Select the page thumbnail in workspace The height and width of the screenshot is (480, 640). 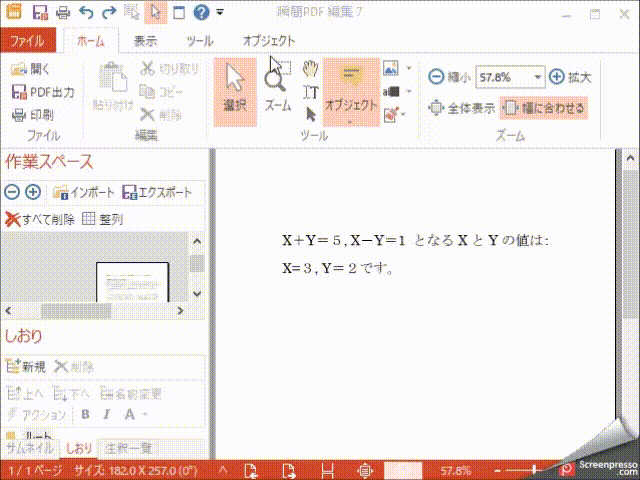coord(132,282)
